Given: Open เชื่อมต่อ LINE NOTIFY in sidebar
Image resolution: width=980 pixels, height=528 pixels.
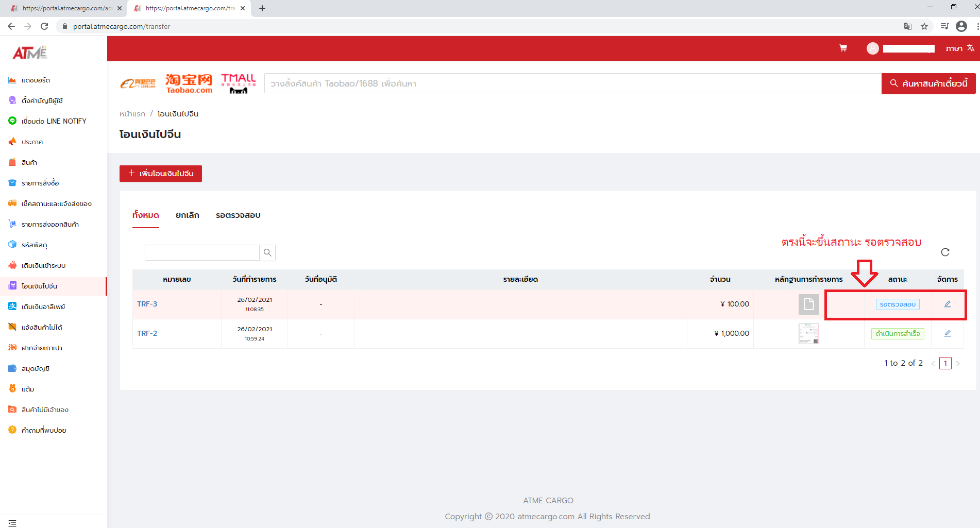Looking at the screenshot, I should coord(54,121).
